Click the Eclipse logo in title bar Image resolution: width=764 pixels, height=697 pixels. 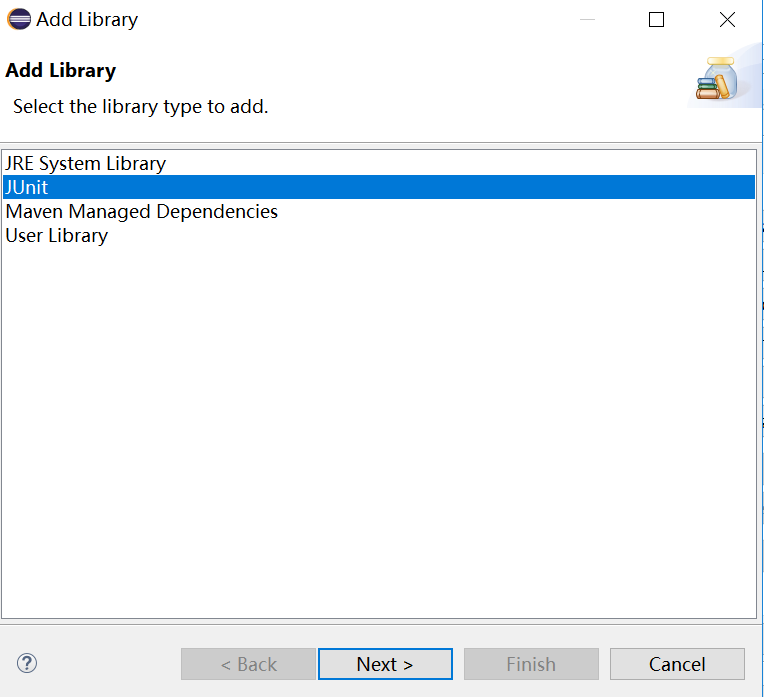coord(19,19)
